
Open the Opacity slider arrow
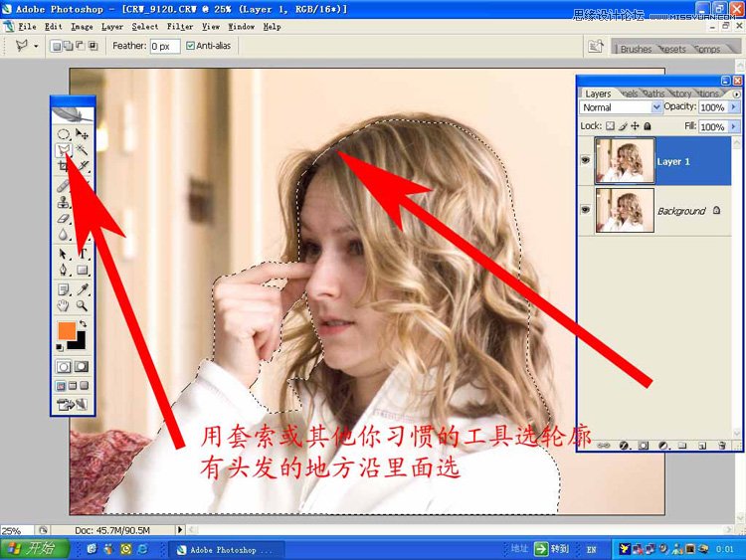coord(734,107)
